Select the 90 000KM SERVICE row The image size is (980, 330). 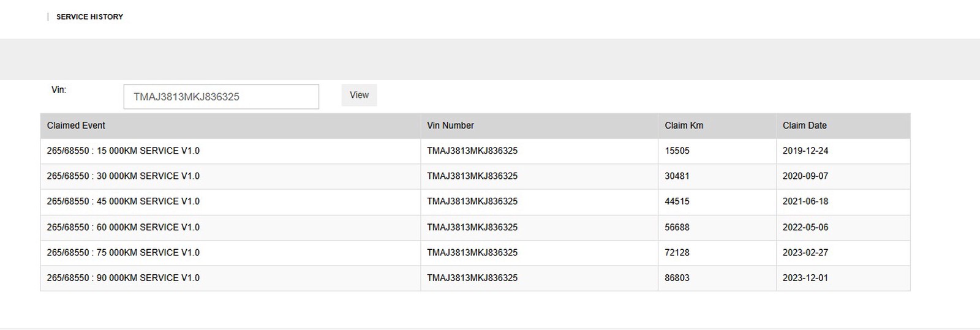123,278
